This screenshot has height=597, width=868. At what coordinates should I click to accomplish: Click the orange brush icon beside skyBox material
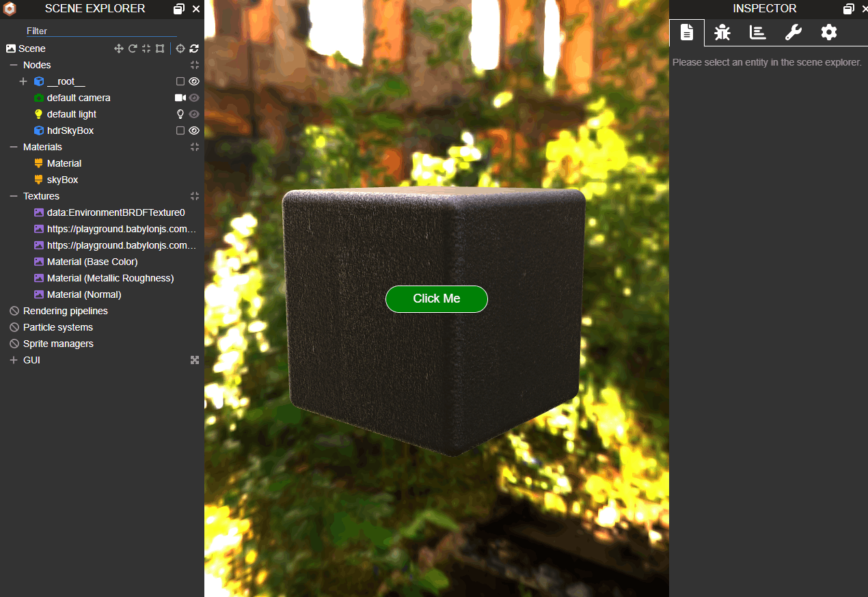[x=38, y=180]
